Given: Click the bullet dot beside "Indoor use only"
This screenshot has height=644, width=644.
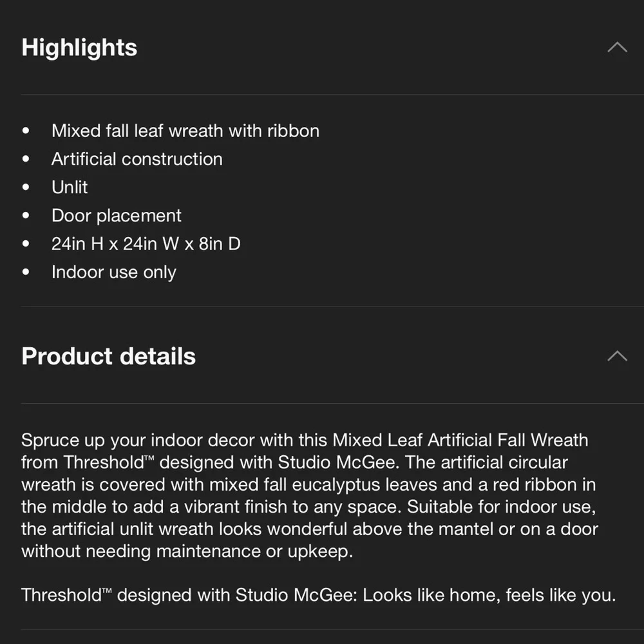Looking at the screenshot, I should [26, 272].
